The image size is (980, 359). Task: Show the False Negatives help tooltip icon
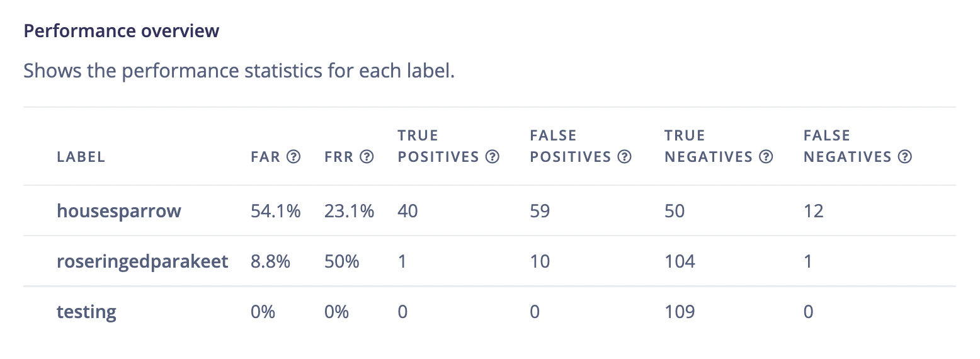click(x=905, y=157)
